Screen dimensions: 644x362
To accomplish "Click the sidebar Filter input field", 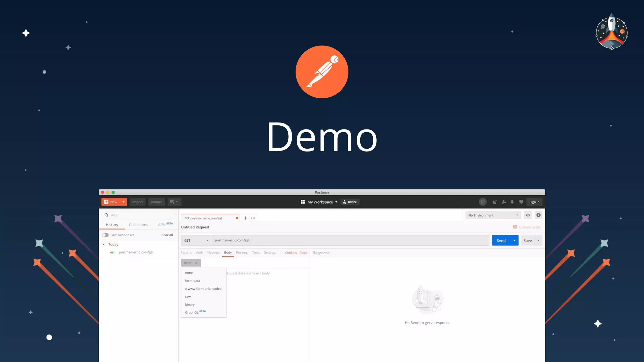I will pyautogui.click(x=139, y=215).
